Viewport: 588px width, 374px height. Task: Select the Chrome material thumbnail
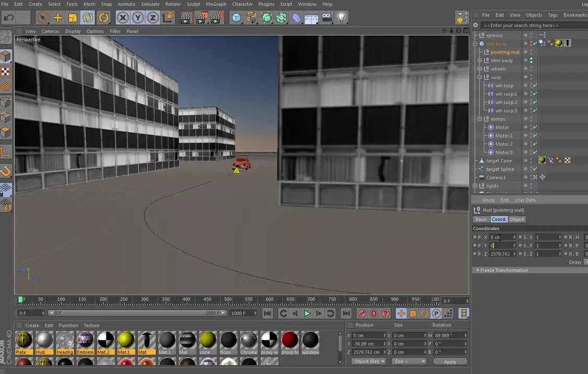(x=249, y=343)
